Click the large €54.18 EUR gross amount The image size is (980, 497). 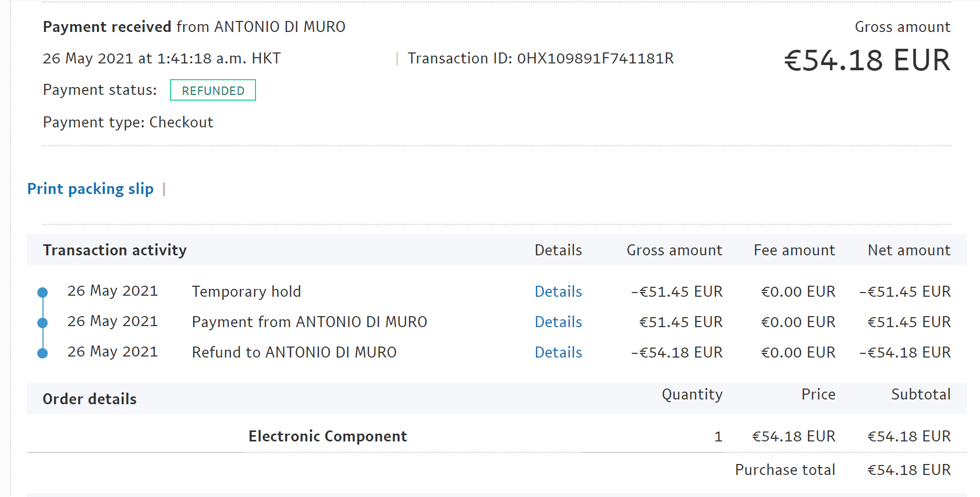coord(867,60)
